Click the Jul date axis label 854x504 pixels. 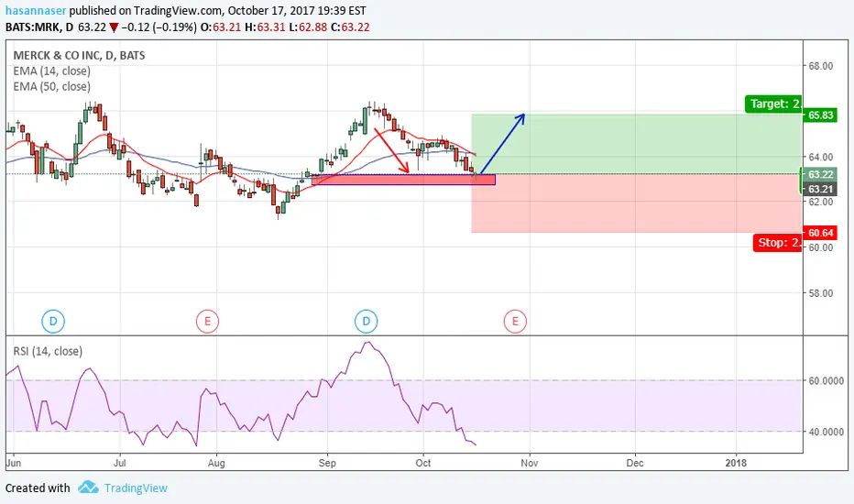[120, 463]
